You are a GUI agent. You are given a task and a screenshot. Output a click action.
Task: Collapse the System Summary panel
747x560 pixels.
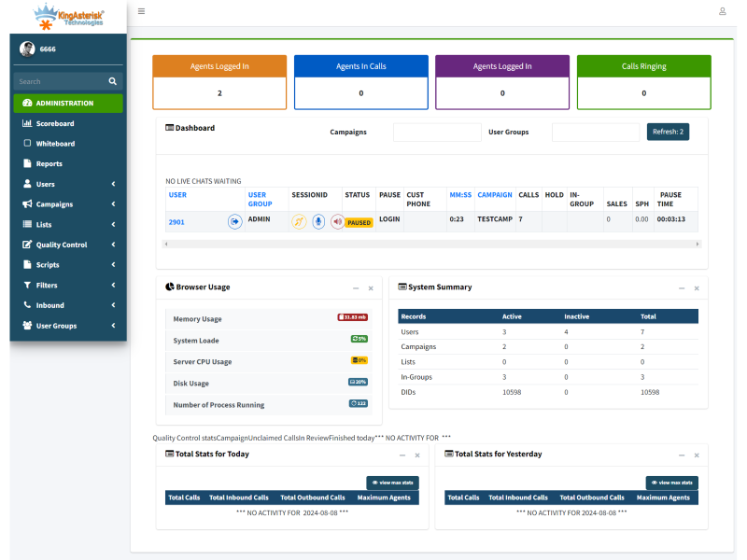pyautogui.click(x=682, y=288)
